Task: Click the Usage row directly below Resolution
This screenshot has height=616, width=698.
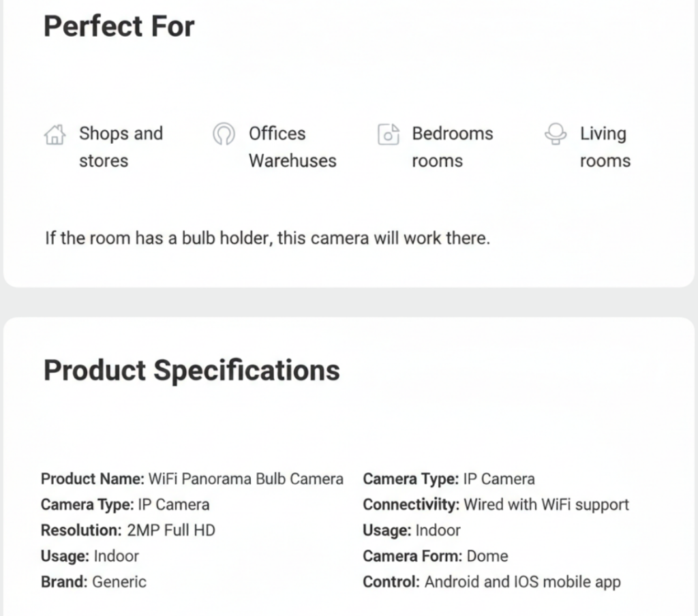Action: click(x=89, y=556)
